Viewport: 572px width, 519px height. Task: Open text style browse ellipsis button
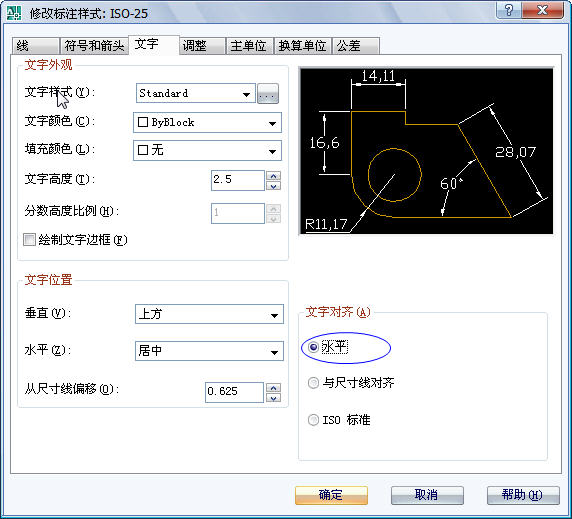coord(268,93)
